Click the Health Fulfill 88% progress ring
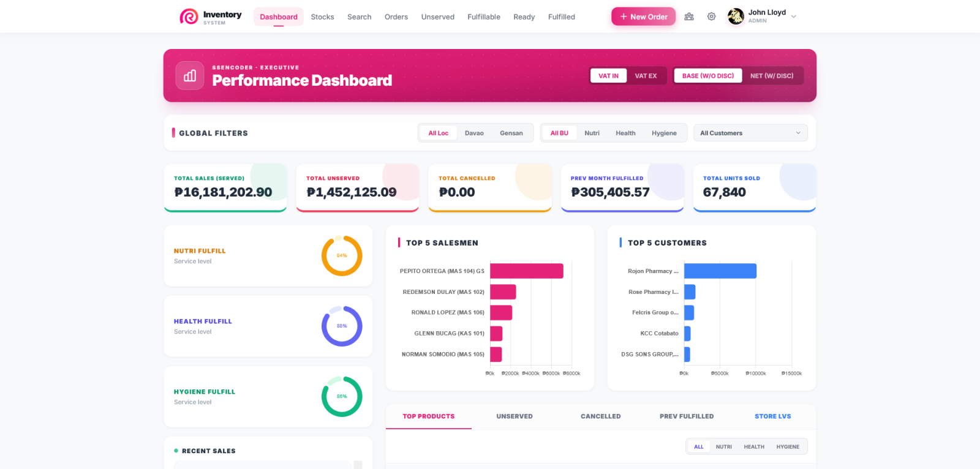Screen dimensions: 980x469 (x=342, y=326)
